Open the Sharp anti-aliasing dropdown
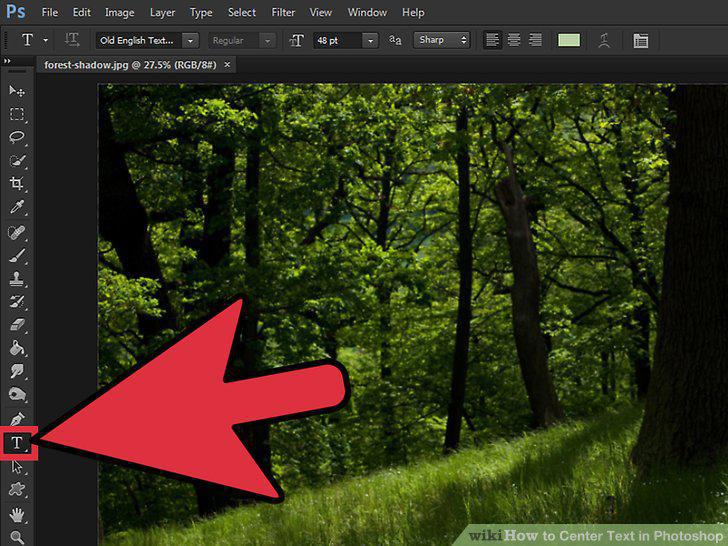Screen dimensions: 728x546 tap(442, 40)
